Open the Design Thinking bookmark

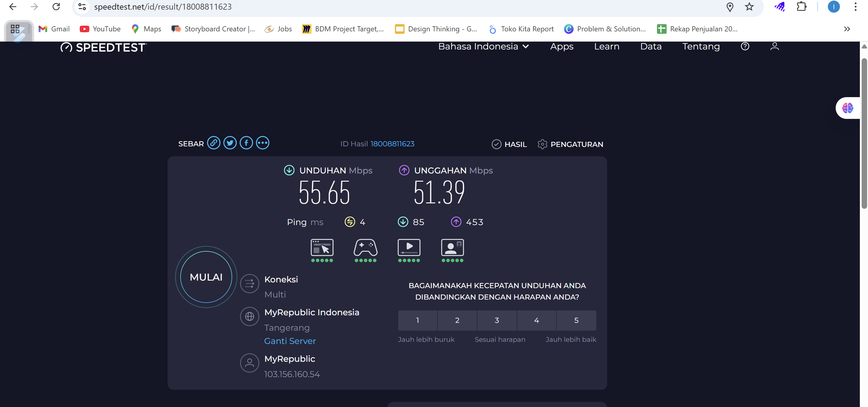click(436, 29)
